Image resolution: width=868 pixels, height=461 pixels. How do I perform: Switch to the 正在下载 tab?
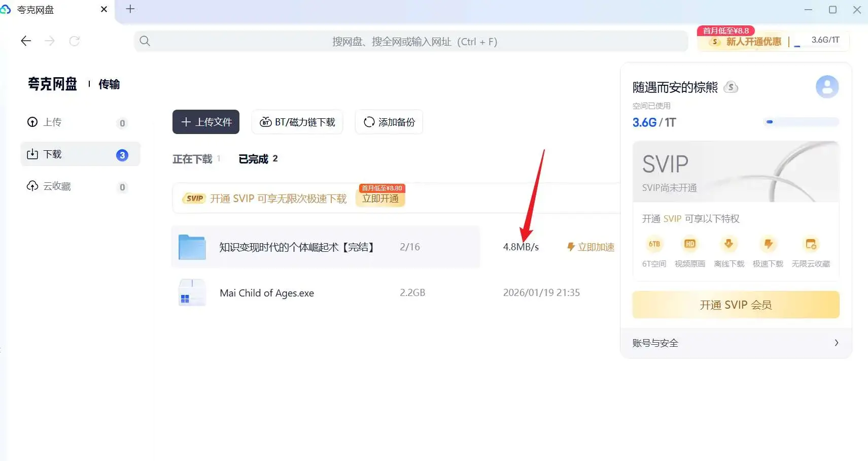tap(193, 158)
